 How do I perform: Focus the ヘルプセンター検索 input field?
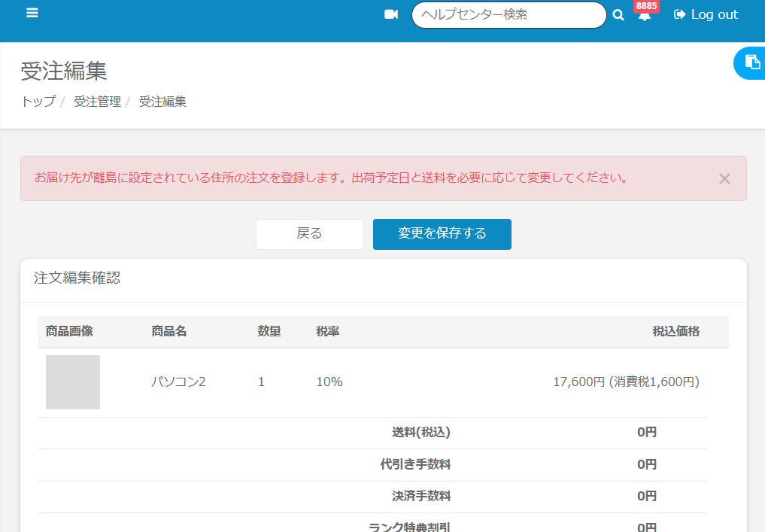[508, 15]
